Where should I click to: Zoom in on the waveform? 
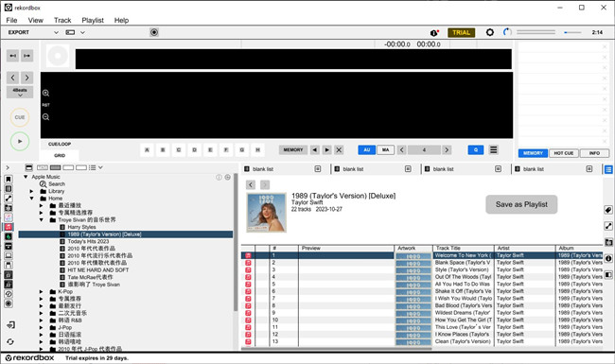[46, 93]
